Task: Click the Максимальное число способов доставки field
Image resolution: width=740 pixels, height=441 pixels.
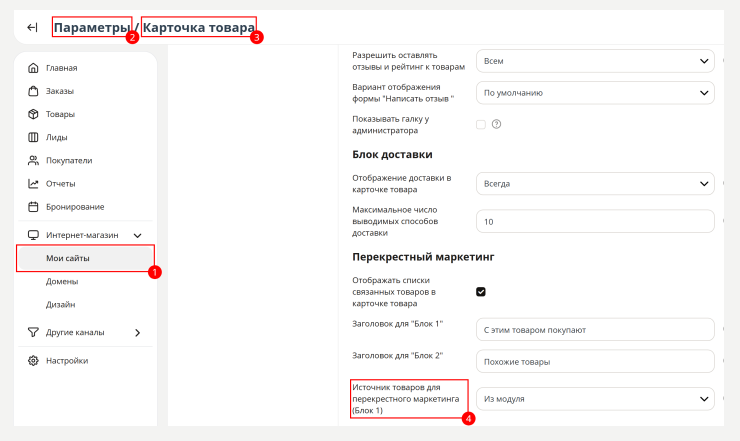Action: pos(595,221)
